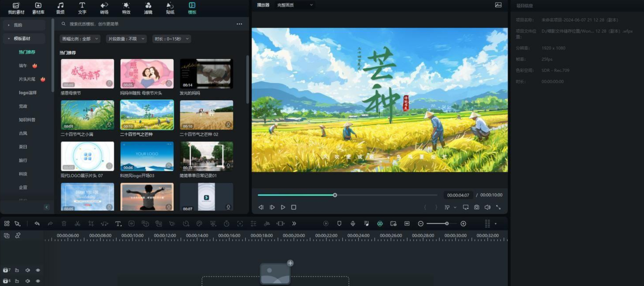Select the 二十四节气之小满 template thumbnail
Image resolution: width=644 pixels, height=286 pixels.
(x=87, y=115)
